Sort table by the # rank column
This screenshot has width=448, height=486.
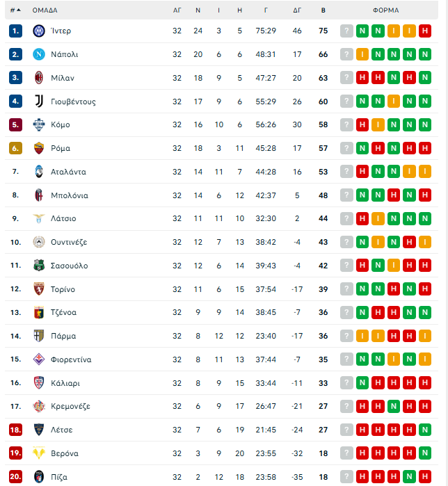(x=15, y=10)
